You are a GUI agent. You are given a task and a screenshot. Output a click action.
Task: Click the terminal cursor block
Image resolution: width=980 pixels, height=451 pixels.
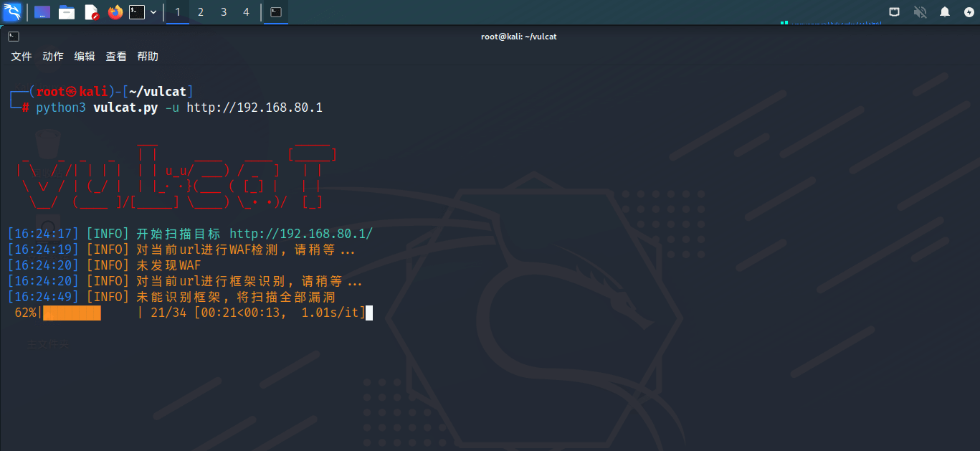[x=369, y=313]
